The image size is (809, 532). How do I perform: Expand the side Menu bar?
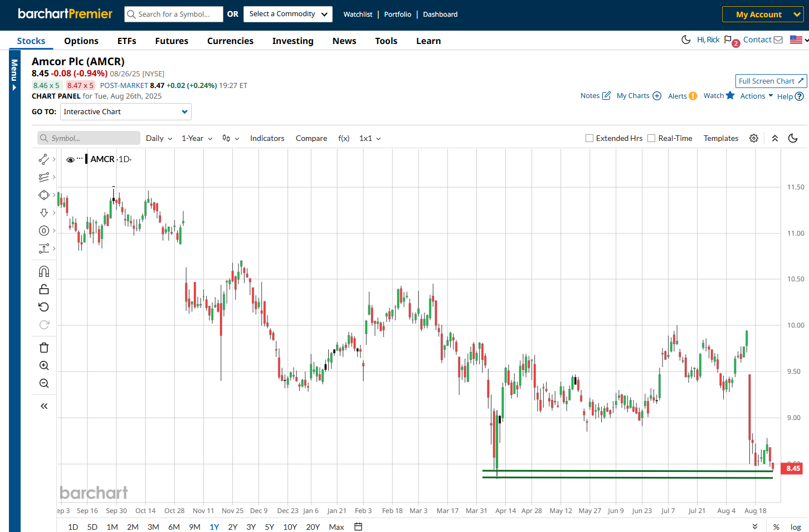(x=14, y=75)
